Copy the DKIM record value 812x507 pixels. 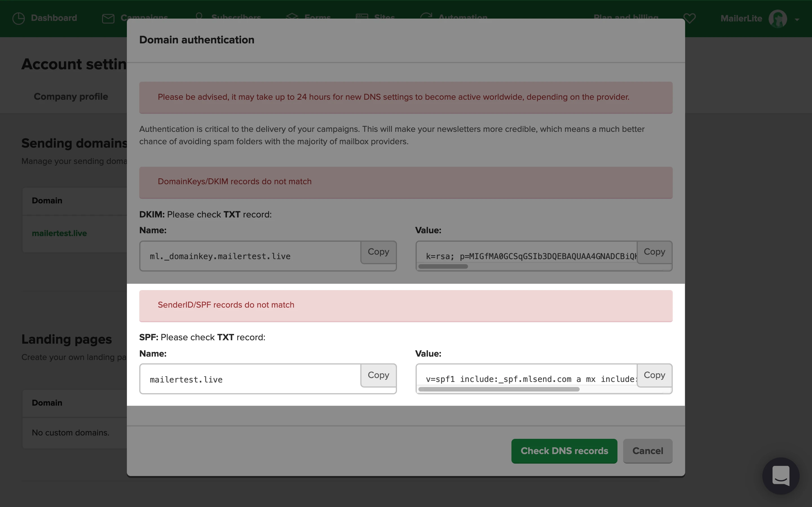coord(654,252)
